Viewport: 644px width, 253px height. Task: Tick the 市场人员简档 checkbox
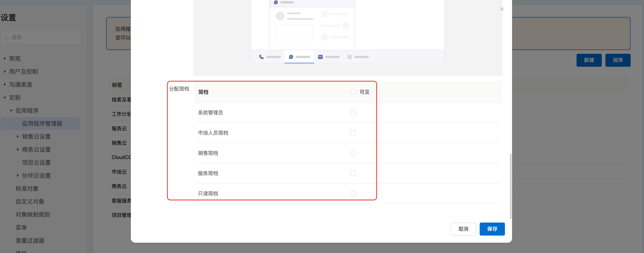pyautogui.click(x=353, y=133)
